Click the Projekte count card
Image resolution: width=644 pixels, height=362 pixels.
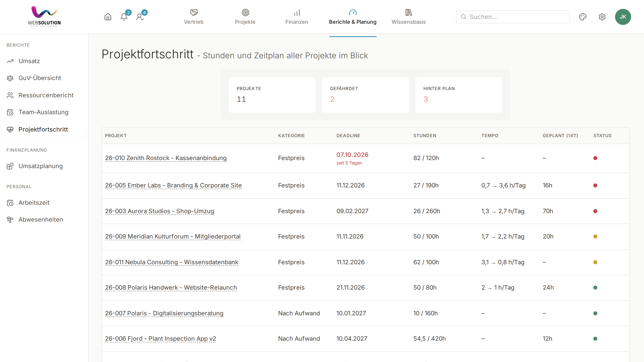coord(272,95)
